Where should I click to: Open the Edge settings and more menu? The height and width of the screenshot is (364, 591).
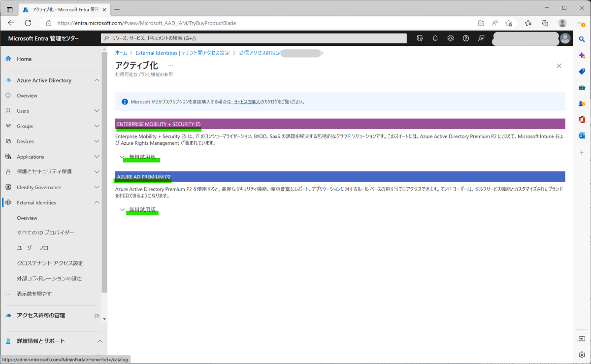click(581, 23)
